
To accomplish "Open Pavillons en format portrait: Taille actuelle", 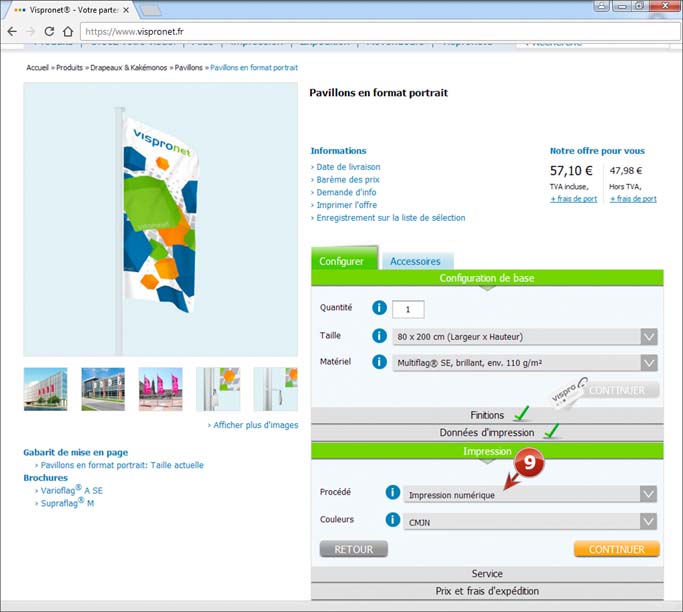I will click(x=122, y=465).
